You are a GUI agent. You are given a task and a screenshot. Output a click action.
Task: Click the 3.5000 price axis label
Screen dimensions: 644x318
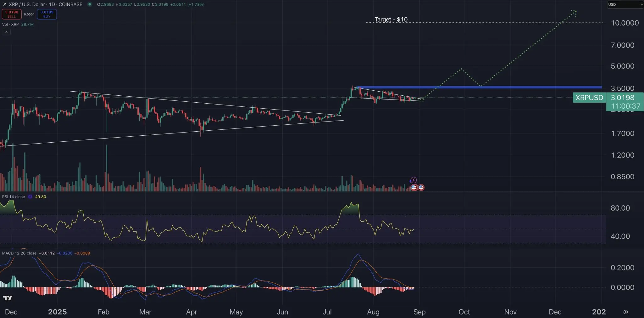tap(623, 88)
